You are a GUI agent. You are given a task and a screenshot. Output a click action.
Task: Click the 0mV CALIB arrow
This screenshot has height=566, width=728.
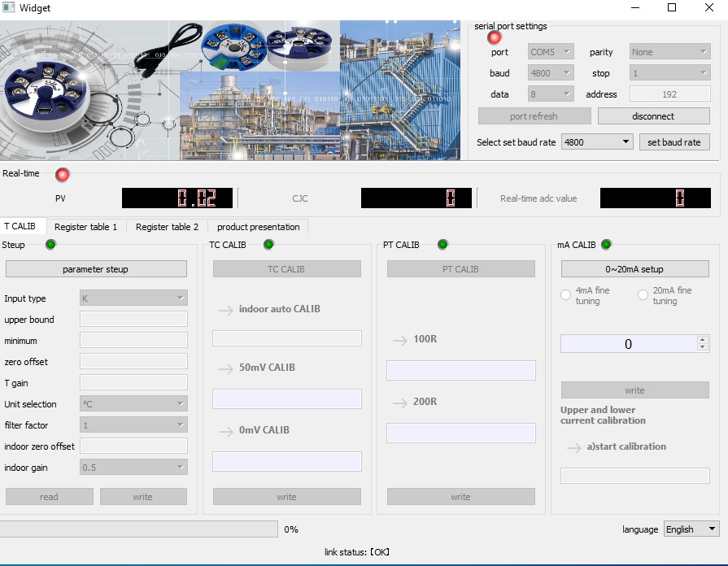coord(226,431)
